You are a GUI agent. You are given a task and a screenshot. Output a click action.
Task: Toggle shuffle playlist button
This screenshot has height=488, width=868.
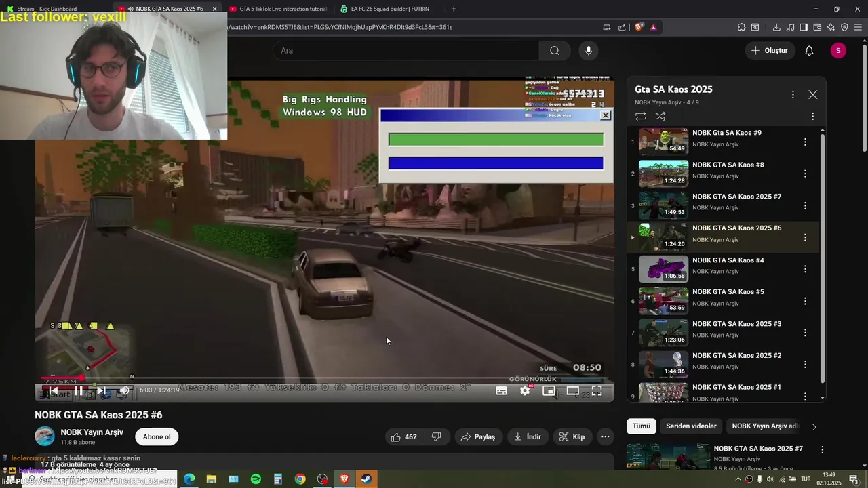(660, 117)
